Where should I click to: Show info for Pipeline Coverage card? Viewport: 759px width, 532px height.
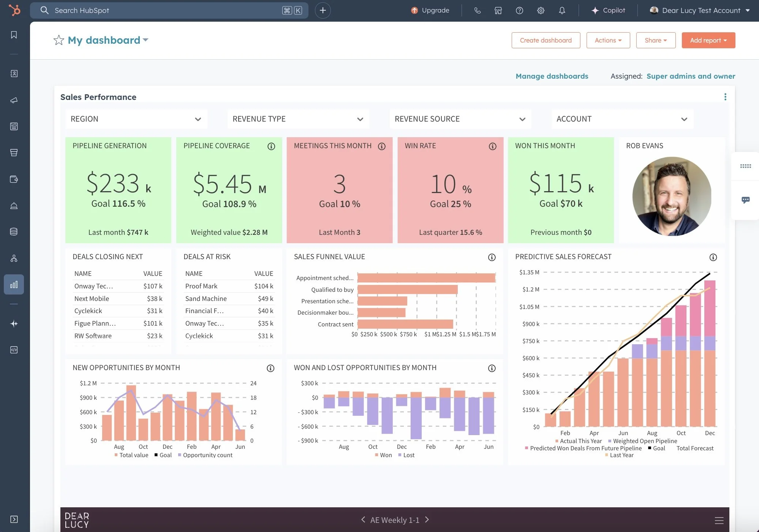[271, 146]
